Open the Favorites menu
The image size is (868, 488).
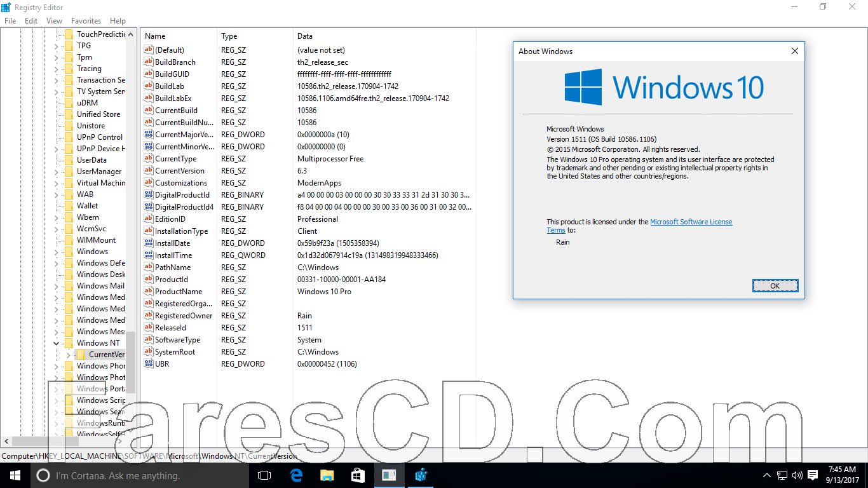coord(86,21)
